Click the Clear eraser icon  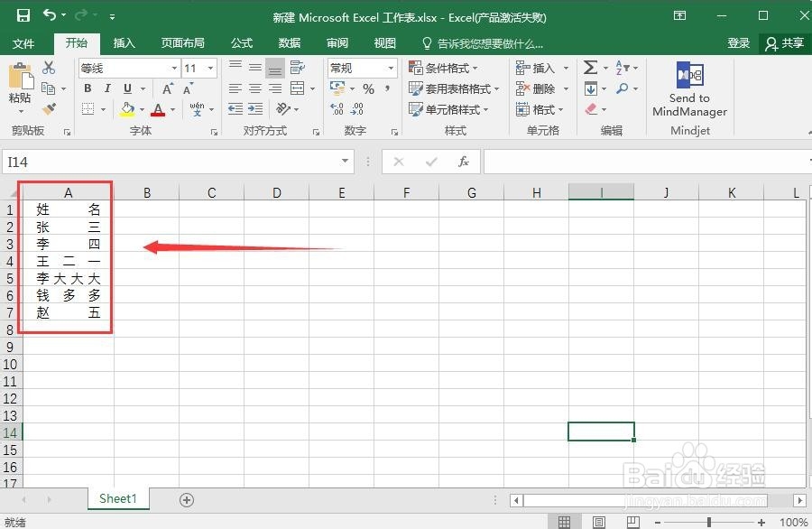[591, 109]
